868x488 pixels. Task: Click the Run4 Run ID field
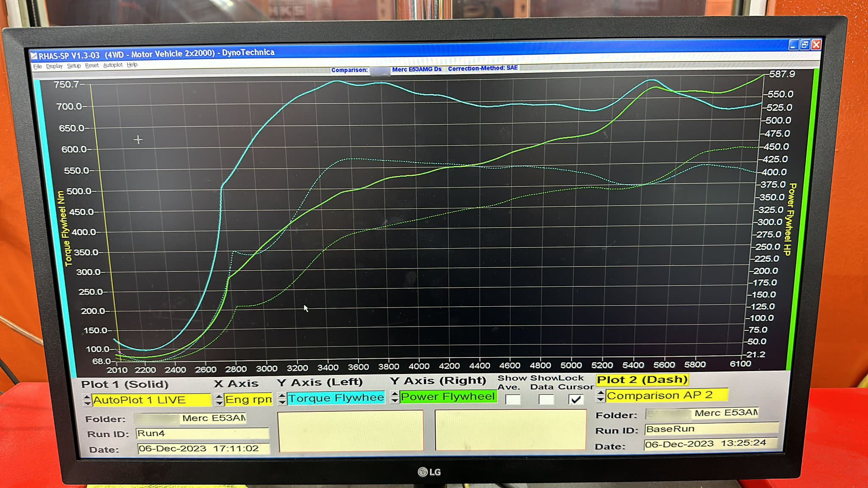click(x=202, y=433)
